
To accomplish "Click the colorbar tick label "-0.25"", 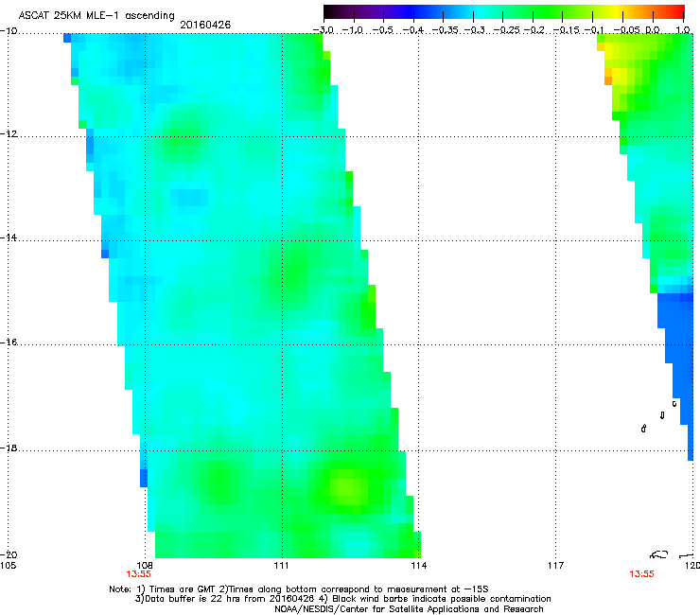I will pyautogui.click(x=506, y=30).
